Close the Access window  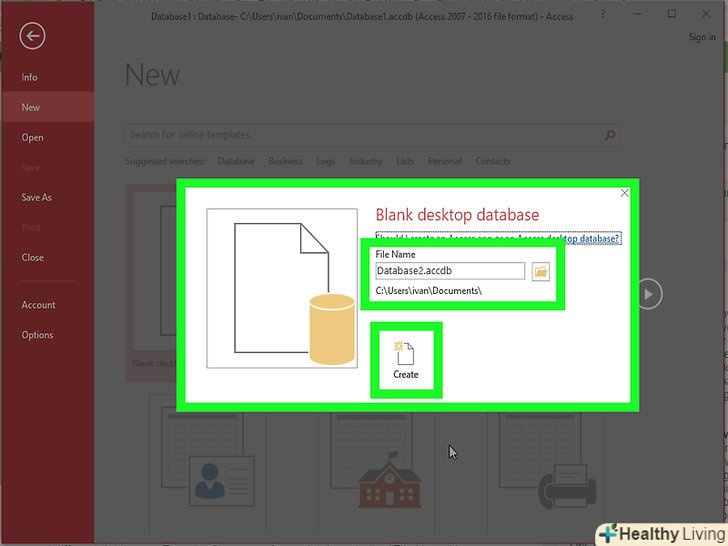[706, 14]
